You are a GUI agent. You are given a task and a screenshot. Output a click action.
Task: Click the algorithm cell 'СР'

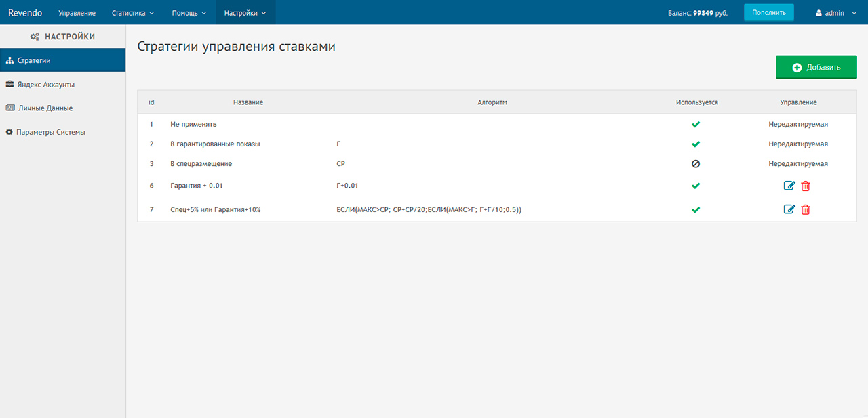(341, 164)
